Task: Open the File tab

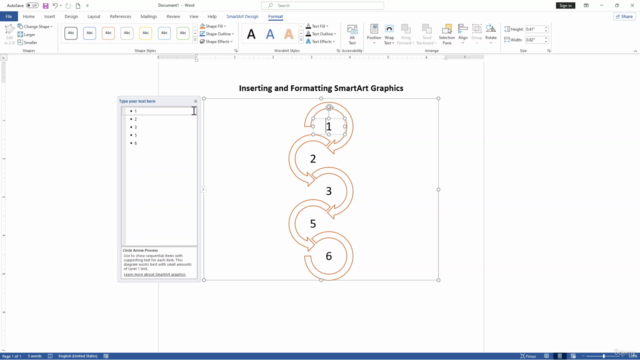Action: tap(9, 17)
